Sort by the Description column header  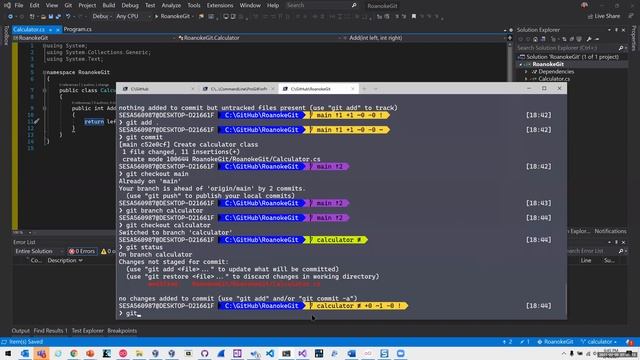point(64,260)
